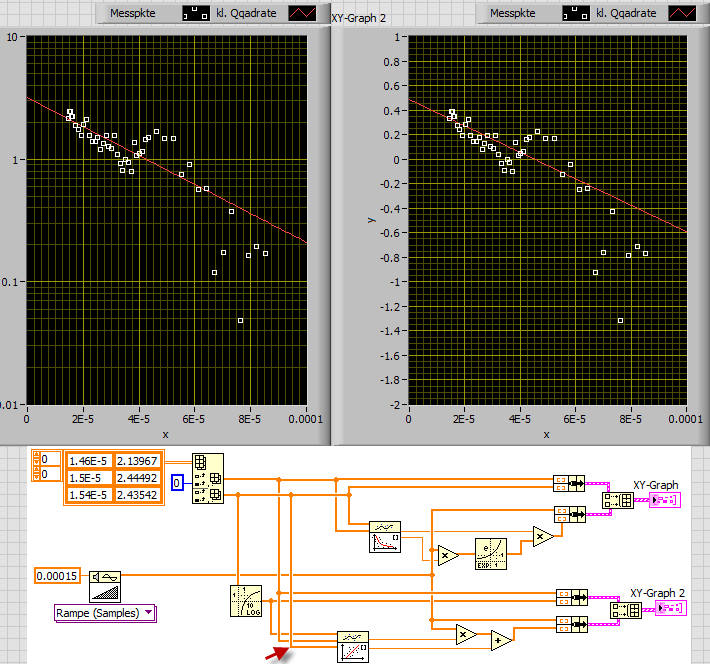
Task: Click the y axis label of XY-Graph 2
Action: point(371,220)
